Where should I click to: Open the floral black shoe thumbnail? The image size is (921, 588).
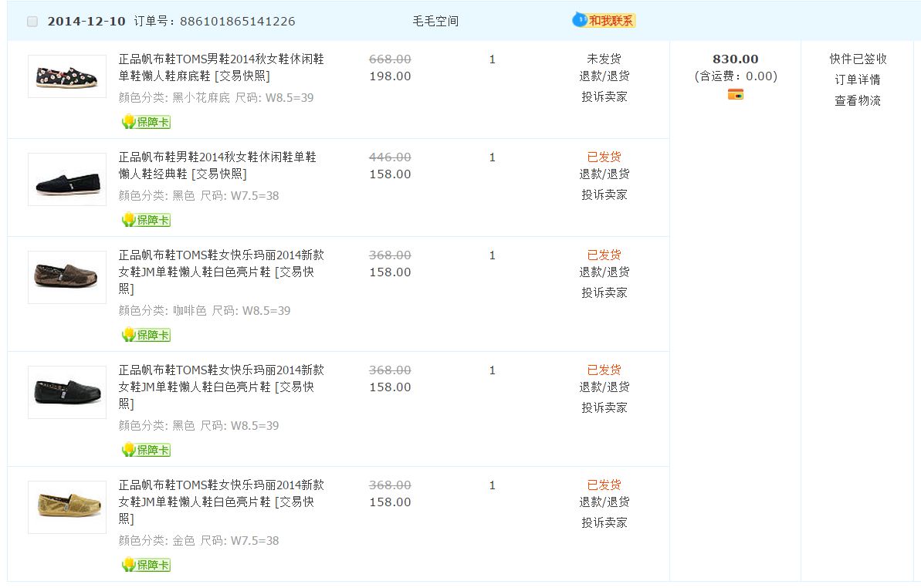pos(67,76)
